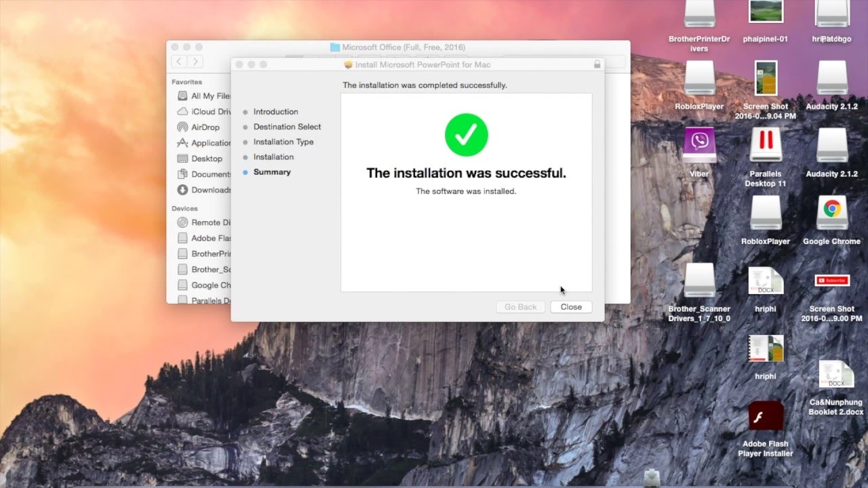Select the Audacity 2.1.2 disk icon beside Screen Shot 9.04 PM
The image size is (868, 488).
832,78
